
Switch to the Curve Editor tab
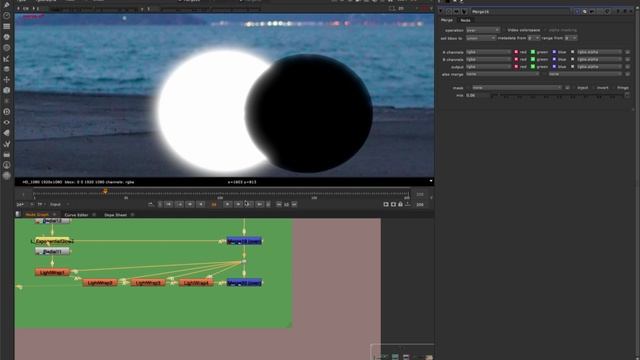(76, 215)
